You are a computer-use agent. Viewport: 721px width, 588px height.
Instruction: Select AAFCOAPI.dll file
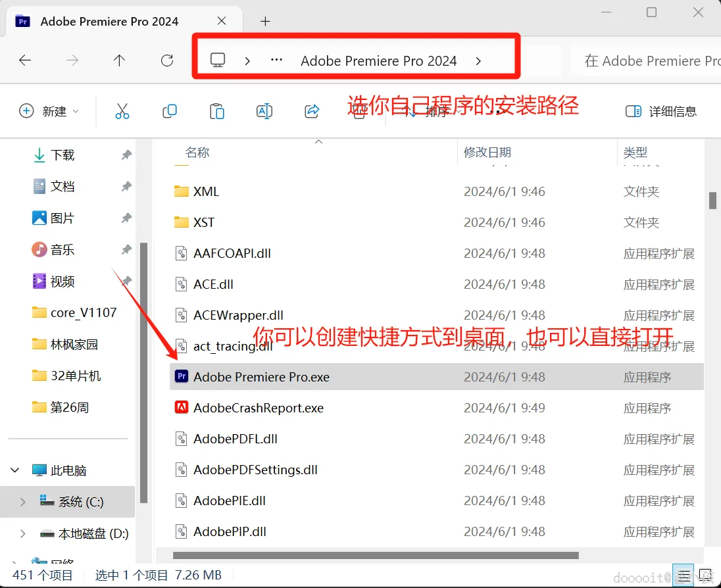(223, 253)
